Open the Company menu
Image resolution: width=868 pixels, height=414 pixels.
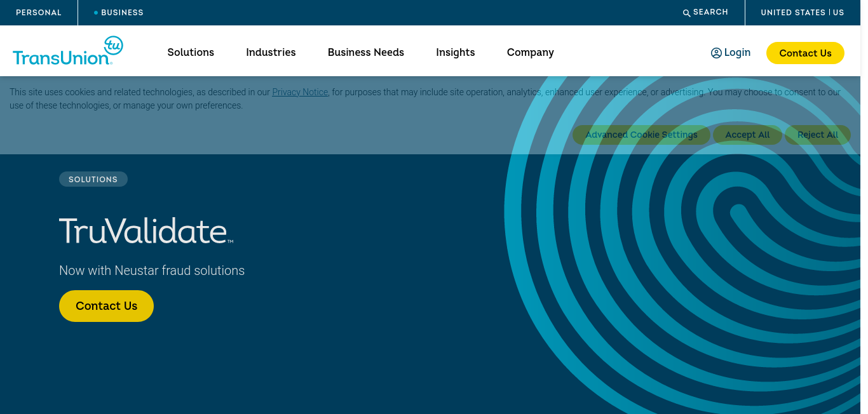point(531,53)
